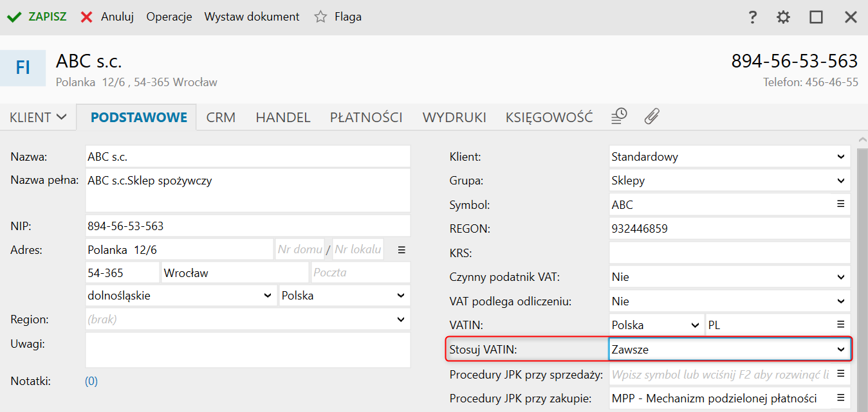
Task: Open the Notatki (0) link
Action: point(91,381)
